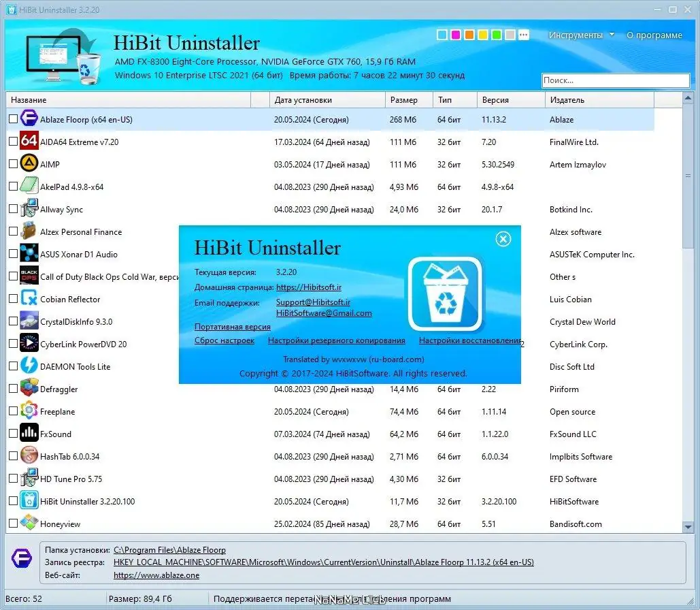Open Настройки резервного копирования link
Viewport: 700px width, 610px height.
click(x=337, y=340)
